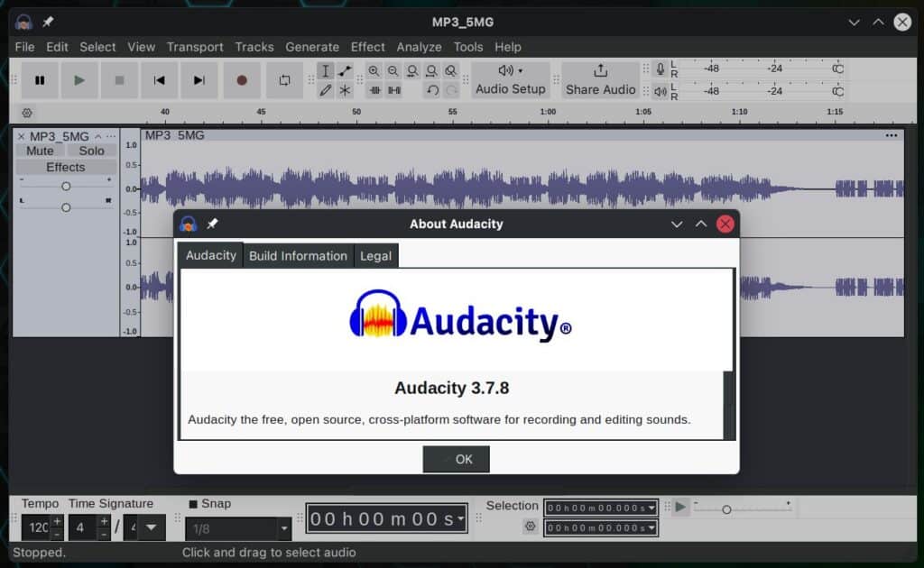
Task: Increase tempo with plus stepper
Action: point(57,521)
